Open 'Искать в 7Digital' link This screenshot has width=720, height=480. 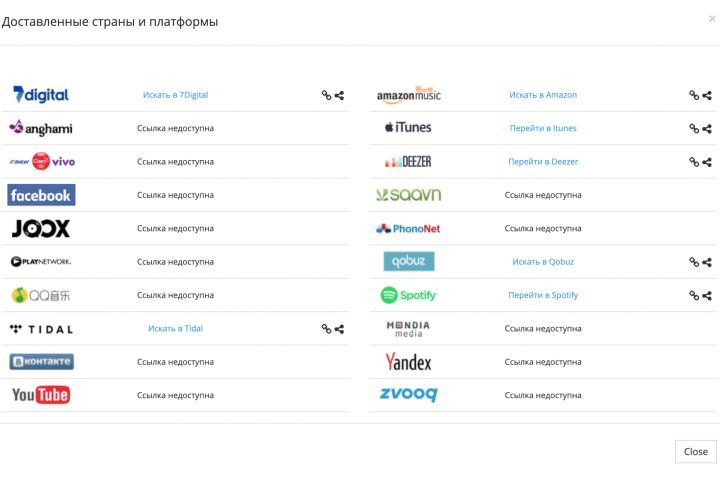click(x=175, y=95)
